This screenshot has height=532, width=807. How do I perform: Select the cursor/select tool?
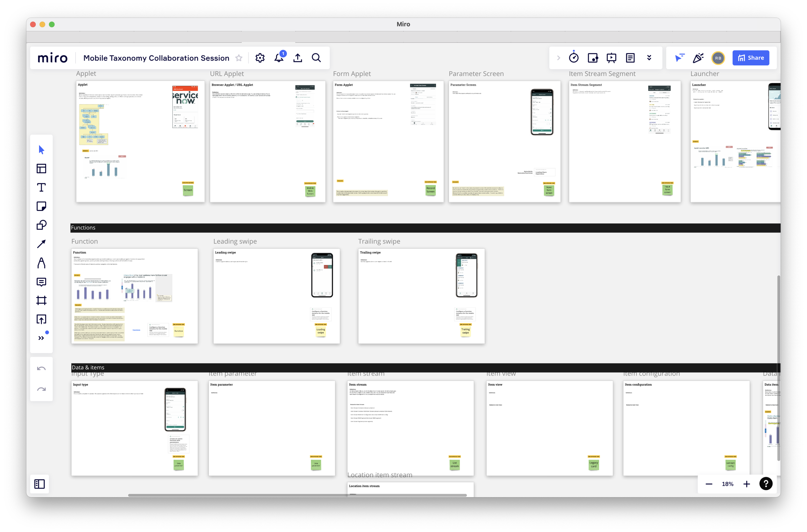coord(41,150)
